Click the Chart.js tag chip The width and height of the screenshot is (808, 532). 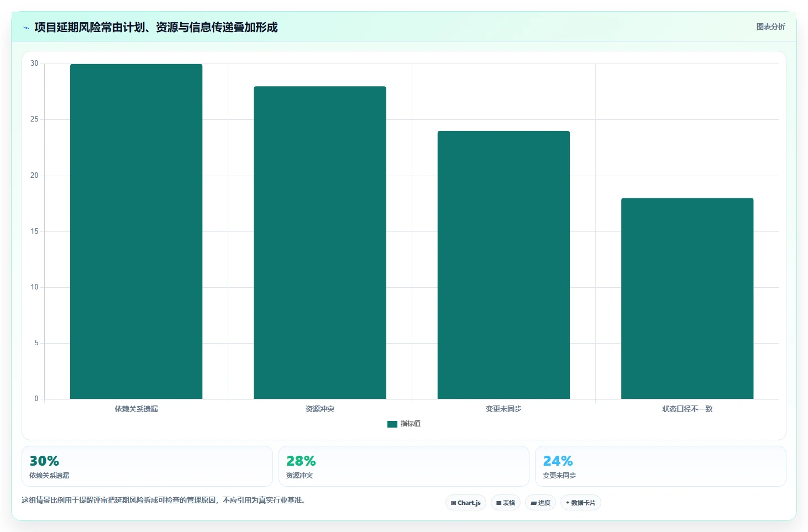coord(466,503)
